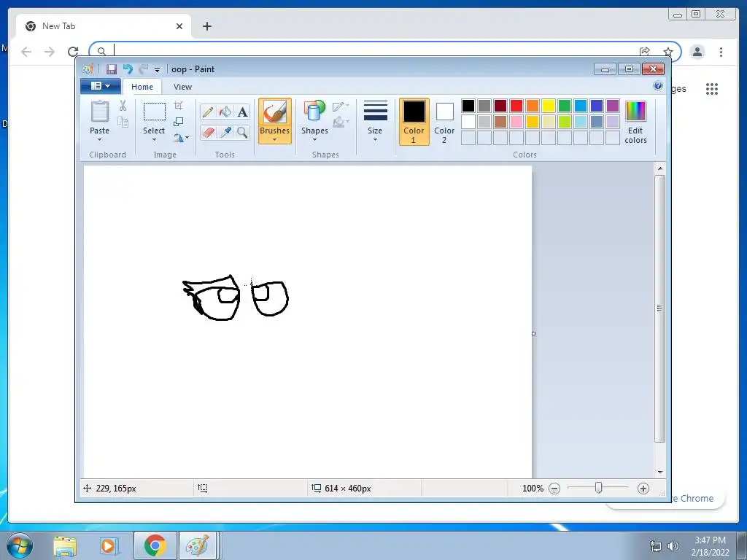Expand the Shapes dropdown arrow
The image size is (747, 560).
pos(314,140)
